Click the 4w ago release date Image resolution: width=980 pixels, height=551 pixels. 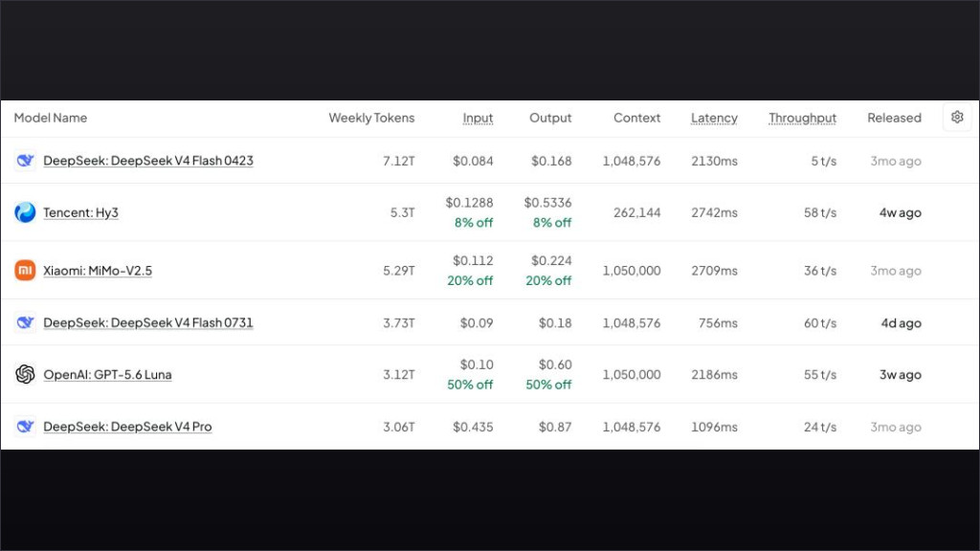coord(900,212)
